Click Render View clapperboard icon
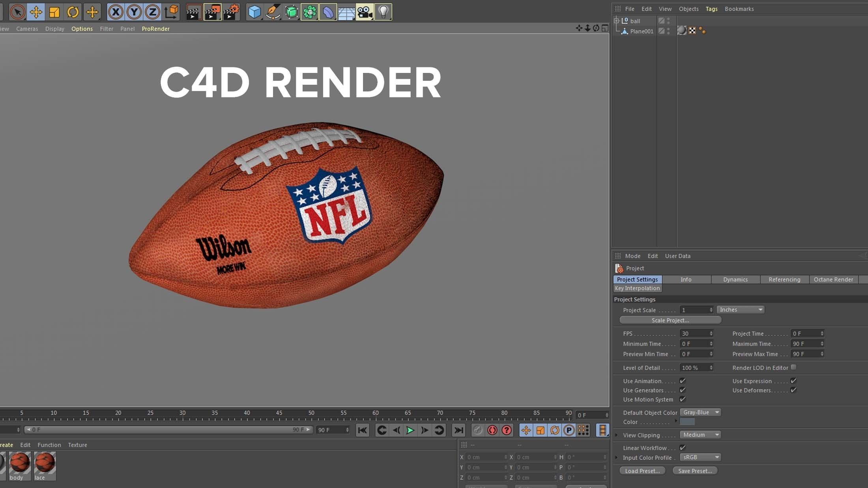 tap(194, 12)
